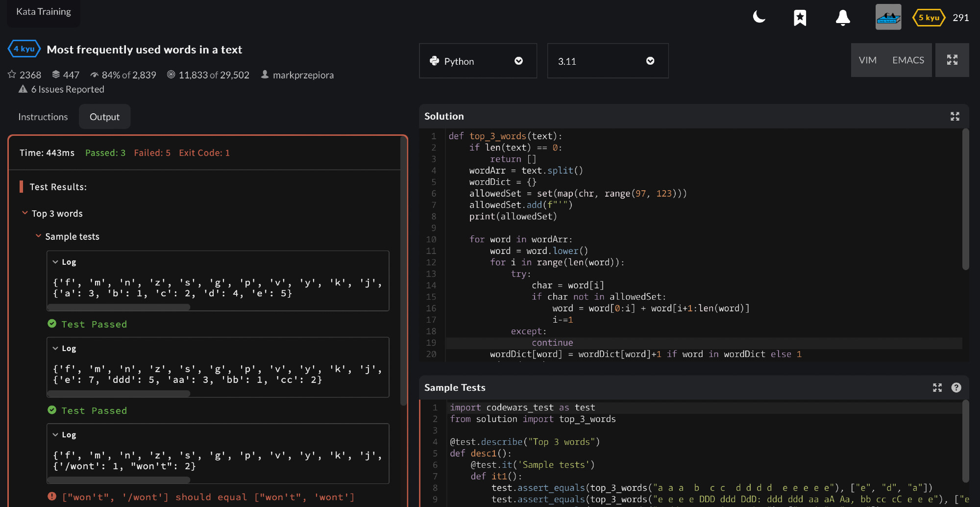
Task: Collapse the third Log block
Action: [55, 434]
